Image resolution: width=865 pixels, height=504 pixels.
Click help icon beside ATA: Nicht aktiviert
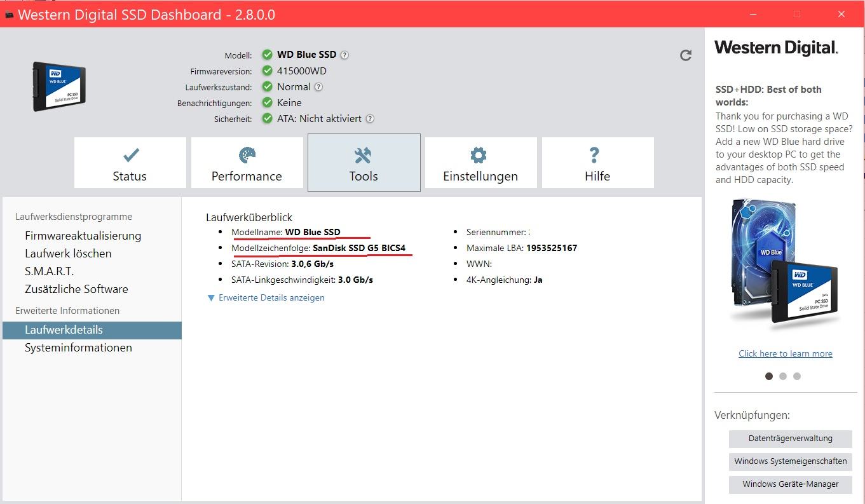point(370,119)
